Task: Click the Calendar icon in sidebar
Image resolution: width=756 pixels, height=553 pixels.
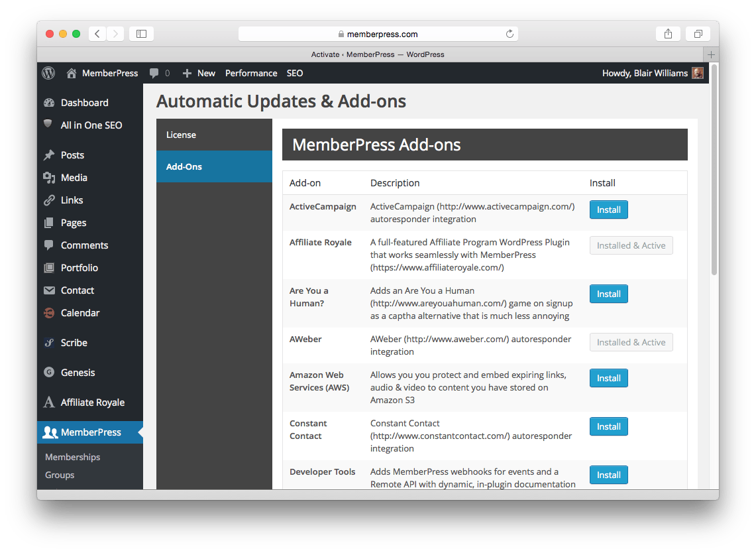Action: click(x=49, y=313)
